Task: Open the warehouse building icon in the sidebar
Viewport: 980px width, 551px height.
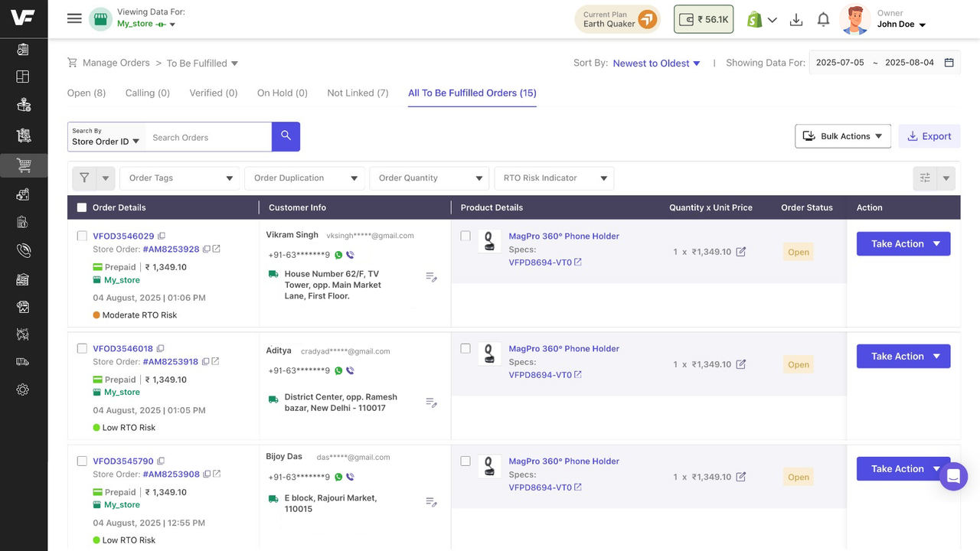Action: click(x=23, y=279)
